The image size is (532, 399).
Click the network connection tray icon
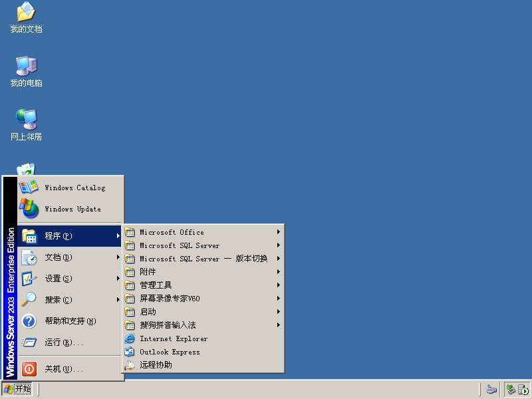(511, 389)
